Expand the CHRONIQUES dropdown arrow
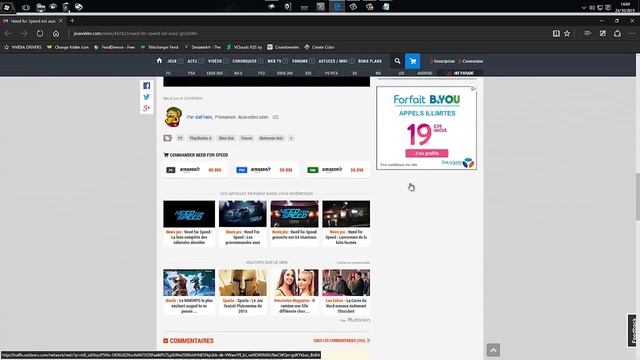 (x=261, y=61)
